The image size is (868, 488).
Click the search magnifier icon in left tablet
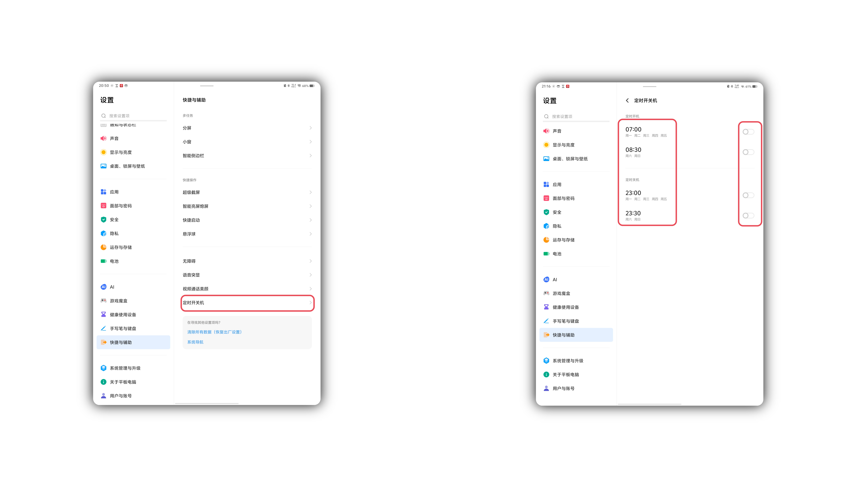point(103,116)
